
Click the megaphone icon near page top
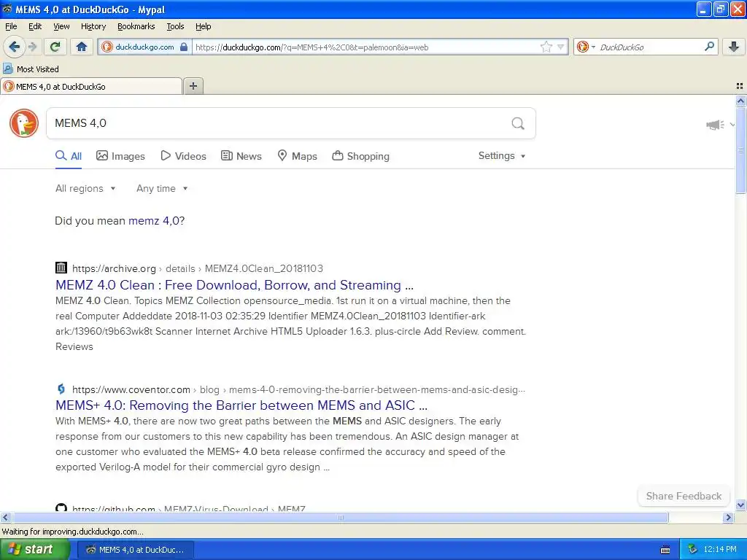tap(715, 125)
